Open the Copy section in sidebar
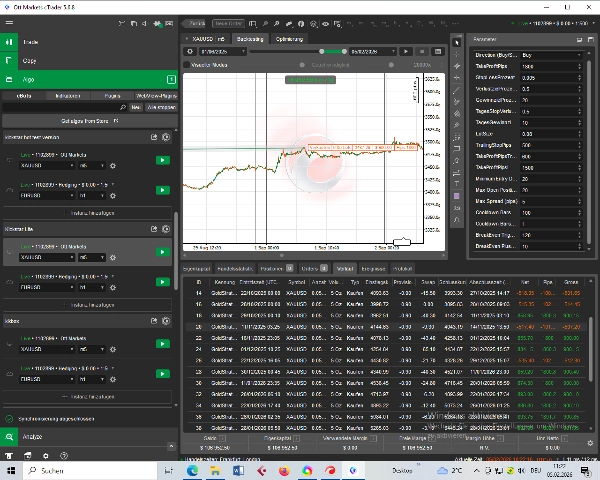 click(30, 61)
